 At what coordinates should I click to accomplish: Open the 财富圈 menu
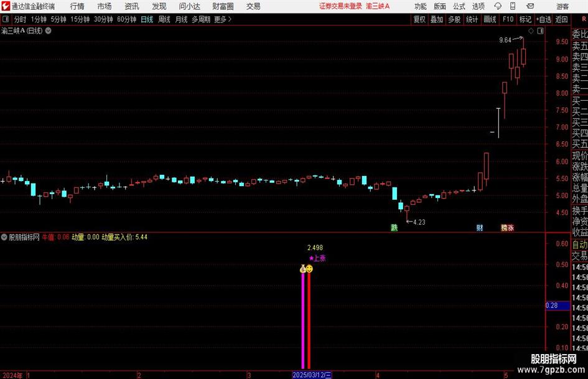point(223,6)
